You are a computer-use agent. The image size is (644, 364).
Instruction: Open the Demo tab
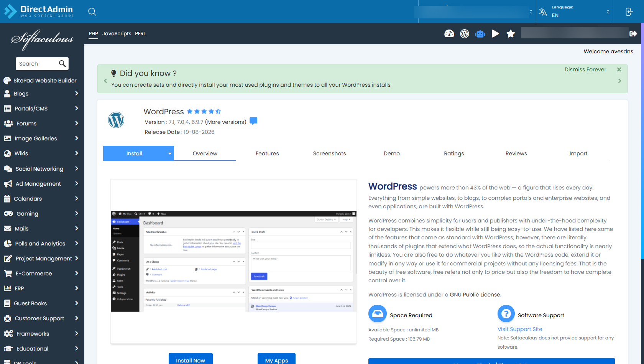click(x=392, y=153)
